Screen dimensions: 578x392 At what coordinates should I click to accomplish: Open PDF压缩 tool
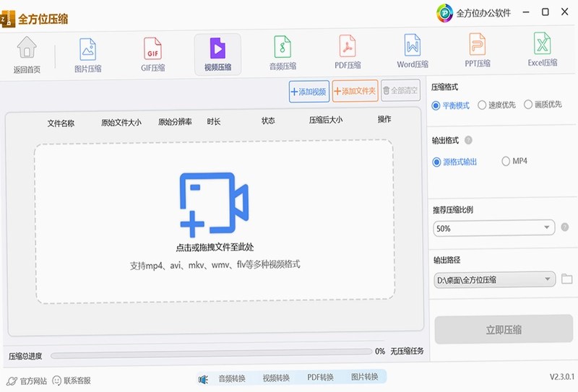pyautogui.click(x=348, y=52)
